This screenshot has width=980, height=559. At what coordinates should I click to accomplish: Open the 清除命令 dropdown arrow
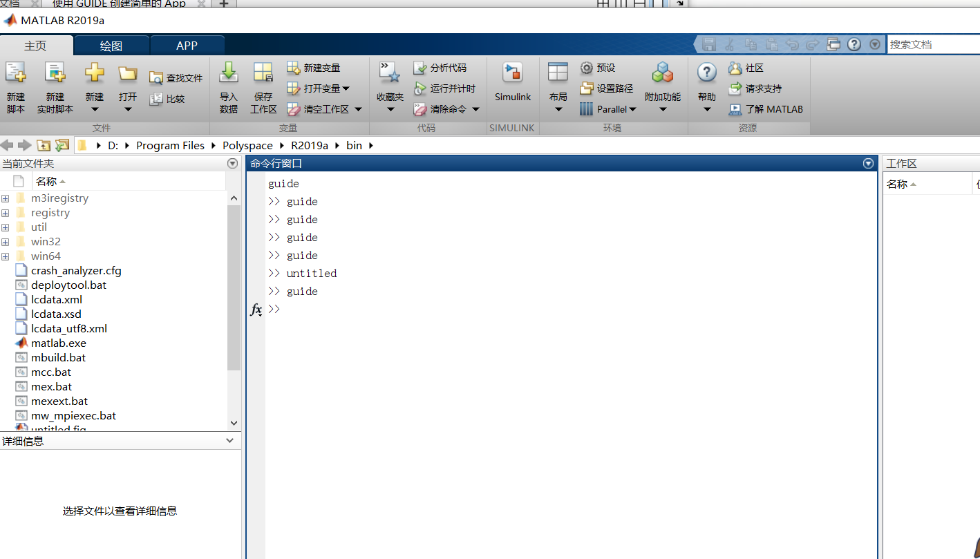[475, 109]
